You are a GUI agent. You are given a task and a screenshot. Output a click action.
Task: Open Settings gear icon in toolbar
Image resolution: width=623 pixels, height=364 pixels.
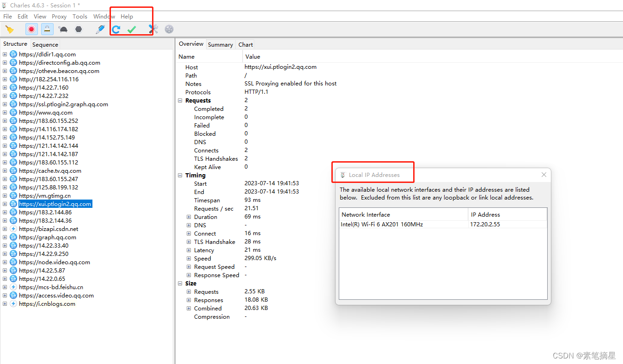click(x=169, y=30)
